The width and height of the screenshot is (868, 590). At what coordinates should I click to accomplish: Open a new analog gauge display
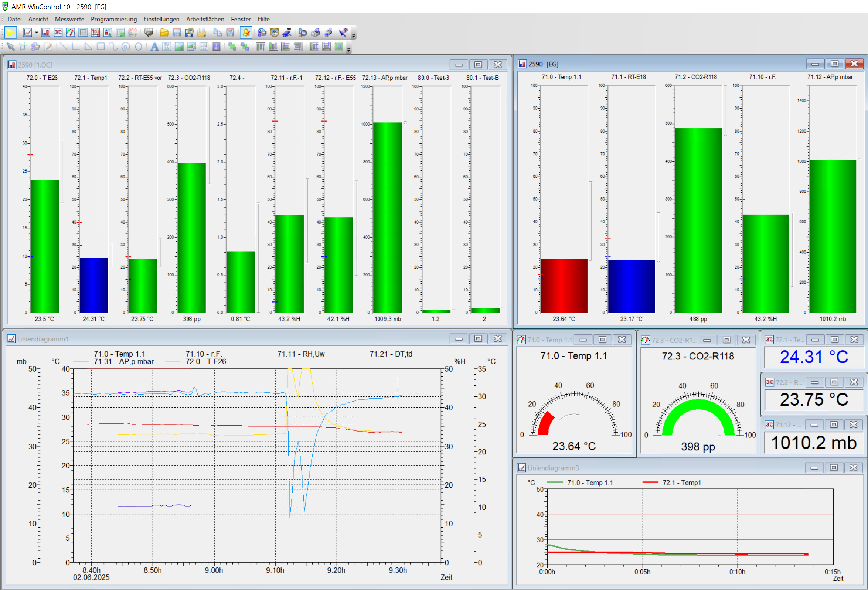[70, 33]
